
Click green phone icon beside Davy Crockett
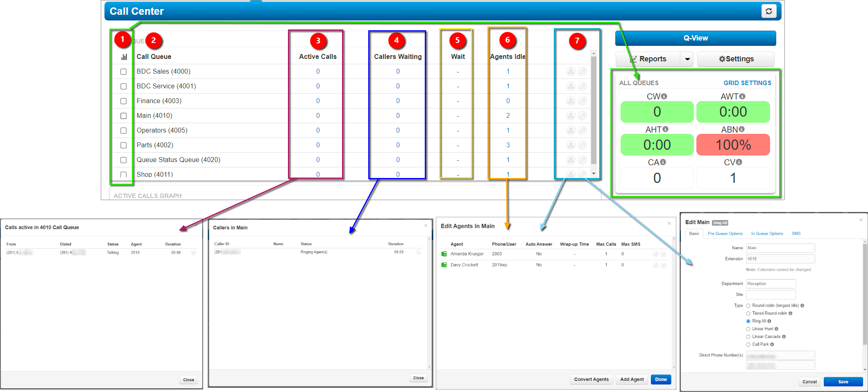coord(444,265)
